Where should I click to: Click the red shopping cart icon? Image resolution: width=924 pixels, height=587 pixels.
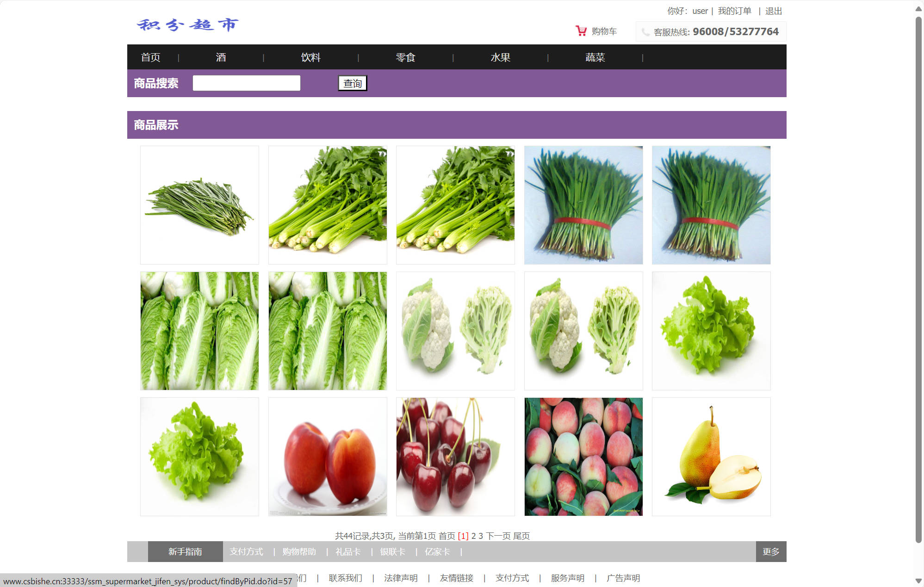(x=581, y=31)
